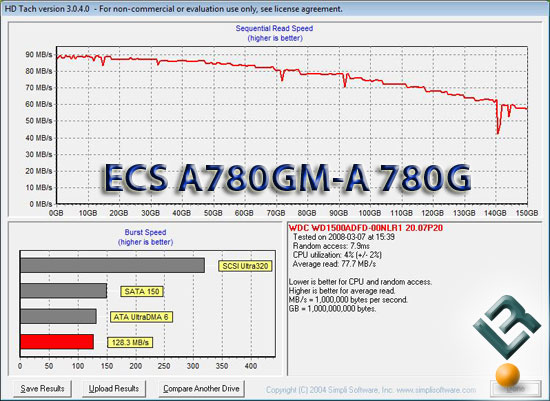Click the SATA 150 gray bar
Viewport: 550px width, 401px height.
pos(63,291)
